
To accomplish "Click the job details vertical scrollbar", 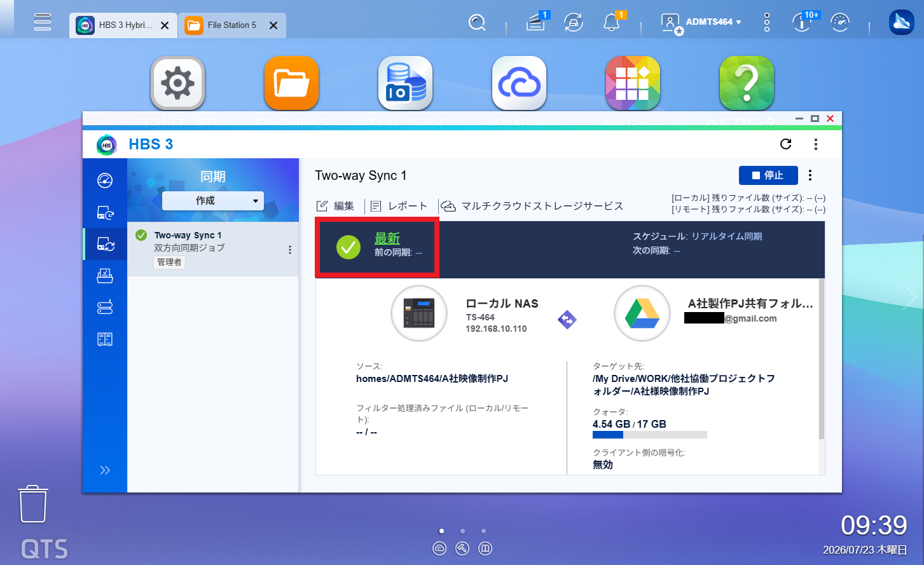I will click(x=821, y=359).
